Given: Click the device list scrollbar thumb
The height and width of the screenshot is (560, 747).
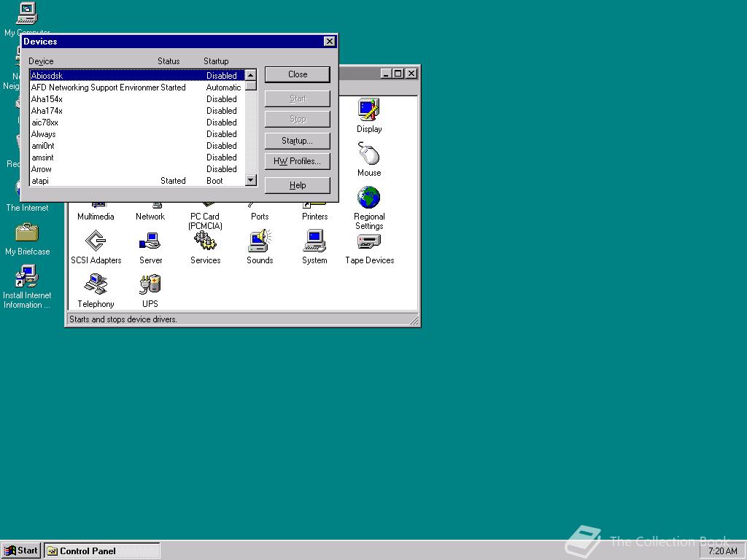Looking at the screenshot, I should point(251,86).
